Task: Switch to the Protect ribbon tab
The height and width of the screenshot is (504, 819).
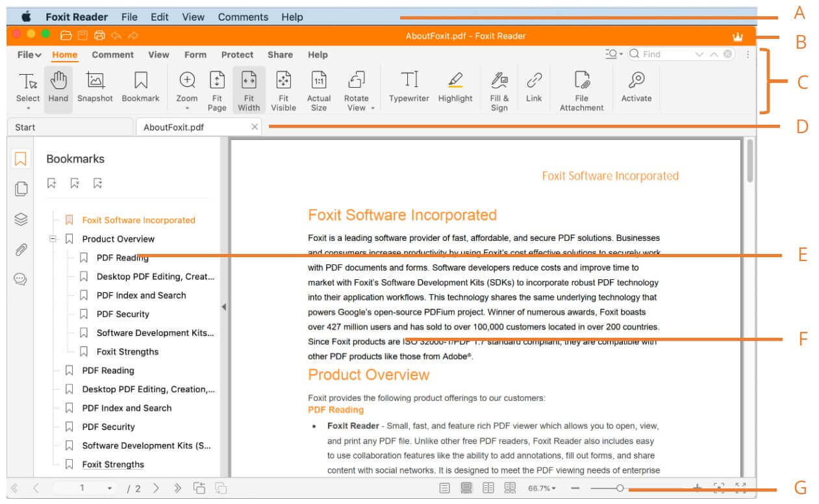Action: point(236,55)
